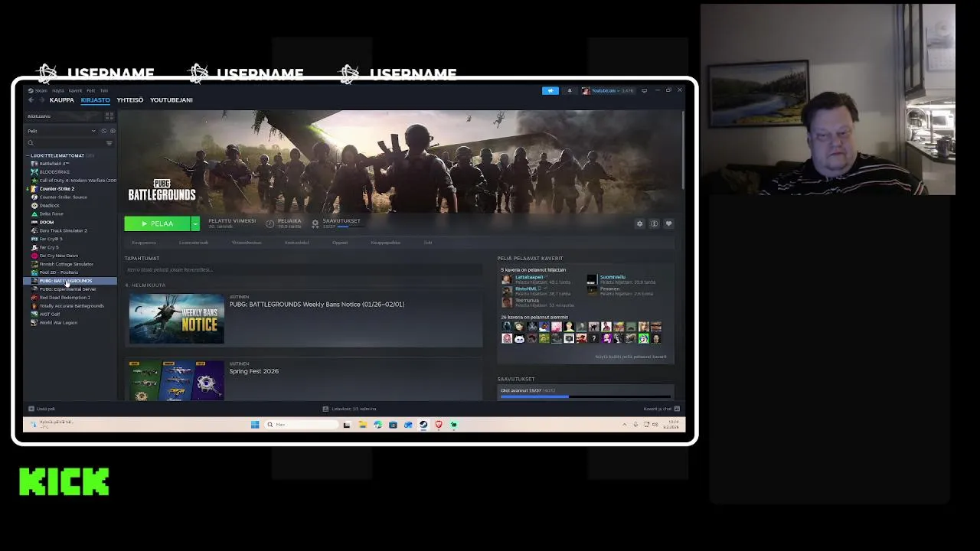Viewport: 980px width, 551px height.
Task: Open the Steam icon in the taskbar
Action: (x=423, y=425)
